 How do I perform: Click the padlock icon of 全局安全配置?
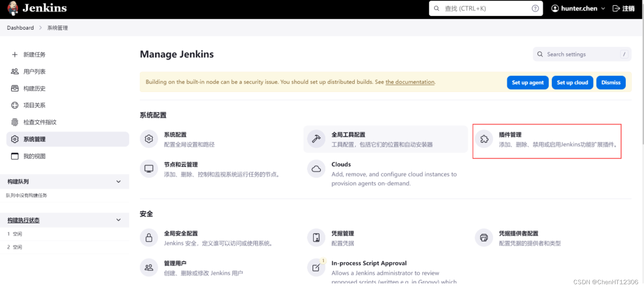(x=149, y=238)
